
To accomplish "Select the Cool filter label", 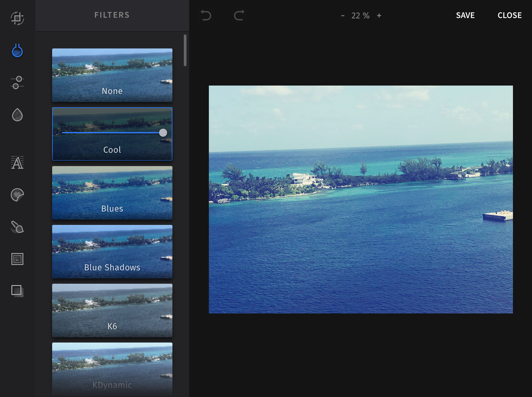I will click(x=112, y=150).
